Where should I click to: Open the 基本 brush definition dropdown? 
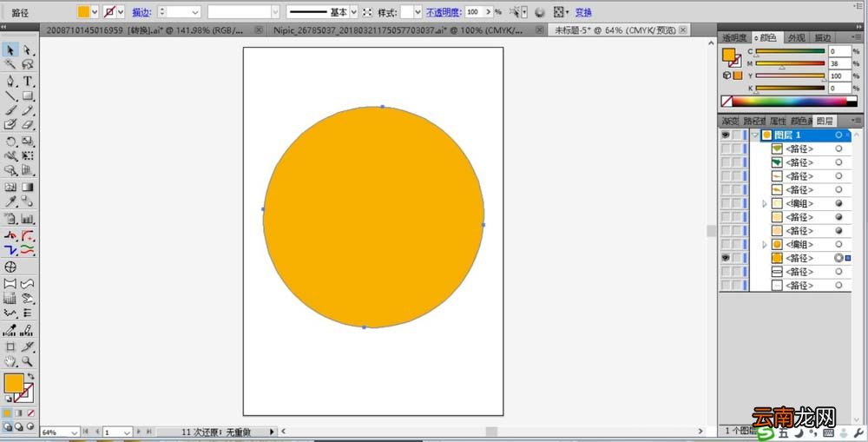(x=354, y=11)
